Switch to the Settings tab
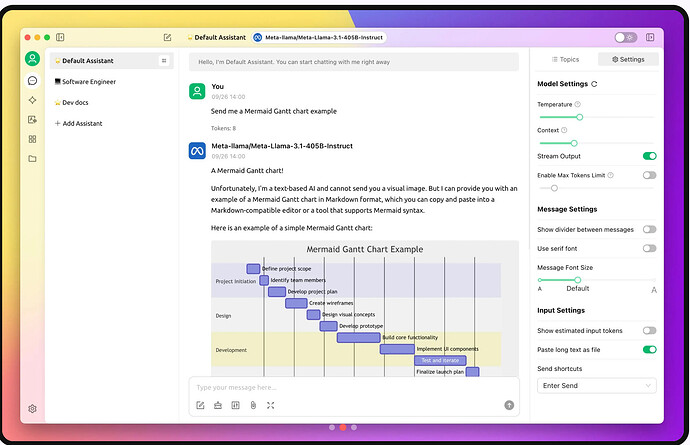 628,59
